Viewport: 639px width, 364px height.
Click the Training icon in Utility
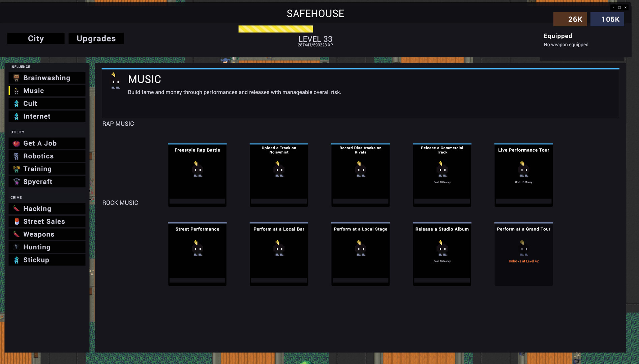click(16, 169)
